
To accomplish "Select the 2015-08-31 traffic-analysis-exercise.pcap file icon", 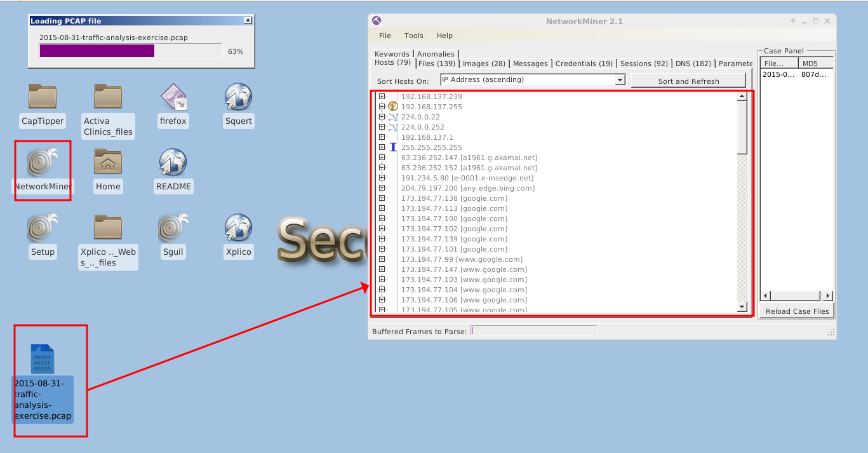I will 43,359.
